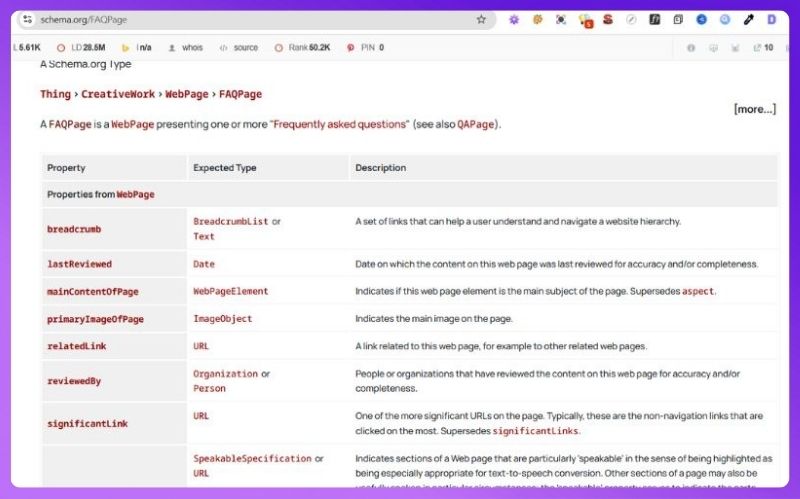The image size is (800, 499).
Task: Open the WebPageElement type link
Action: [230, 291]
